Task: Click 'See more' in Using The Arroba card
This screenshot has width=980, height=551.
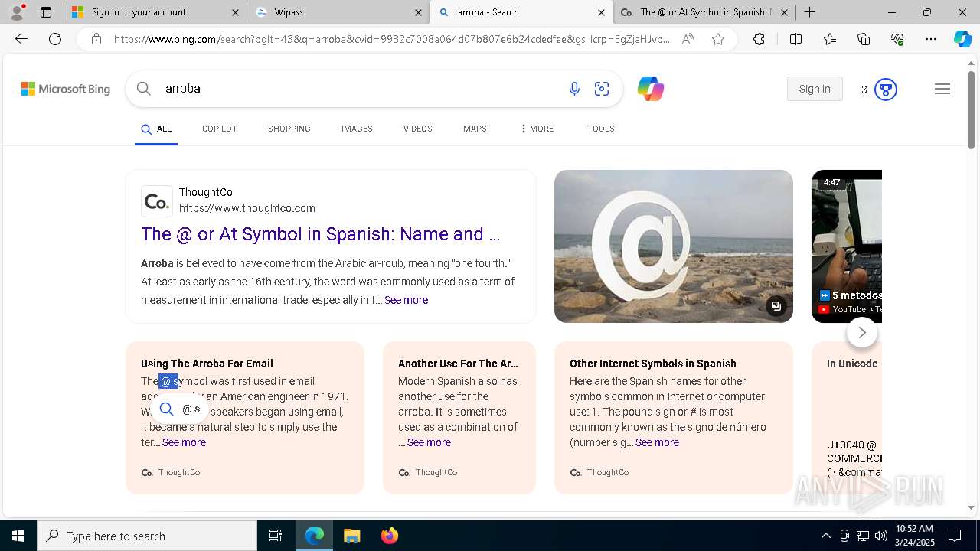Action: point(184,442)
